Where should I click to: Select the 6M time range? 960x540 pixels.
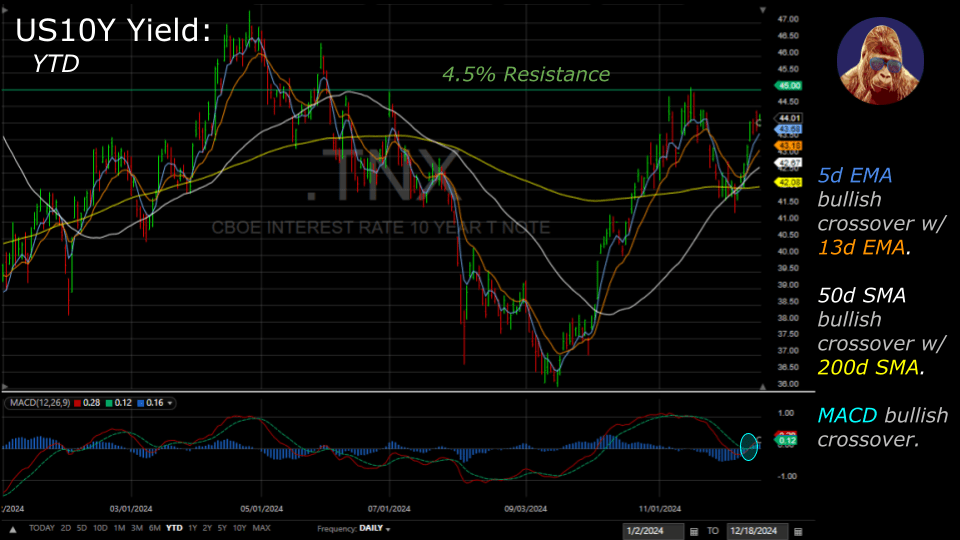pos(154,528)
